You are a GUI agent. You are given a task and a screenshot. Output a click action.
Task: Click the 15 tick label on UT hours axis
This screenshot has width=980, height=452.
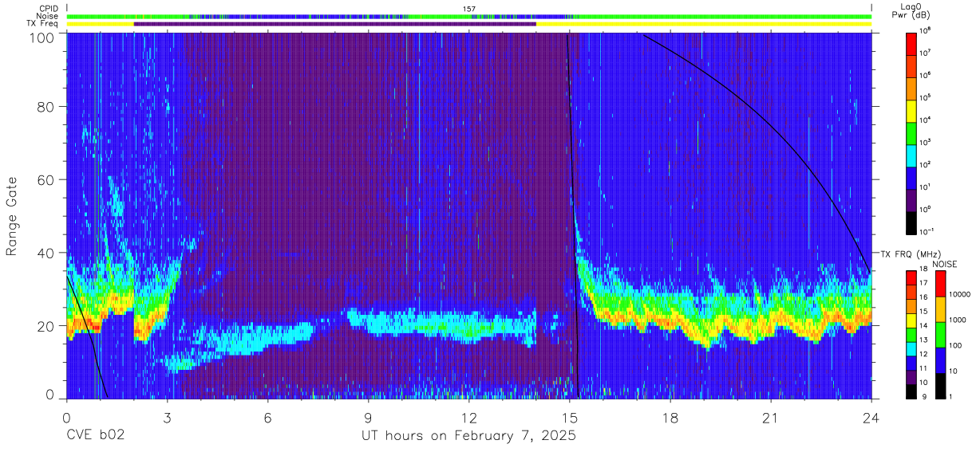[x=570, y=418]
